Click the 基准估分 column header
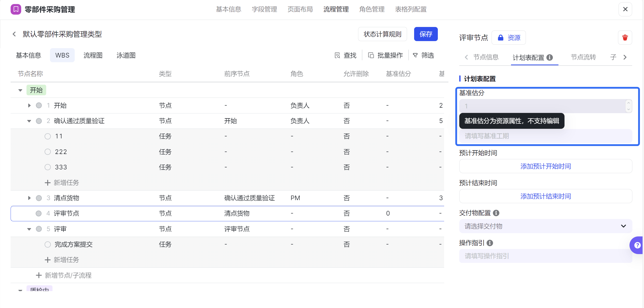 398,74
